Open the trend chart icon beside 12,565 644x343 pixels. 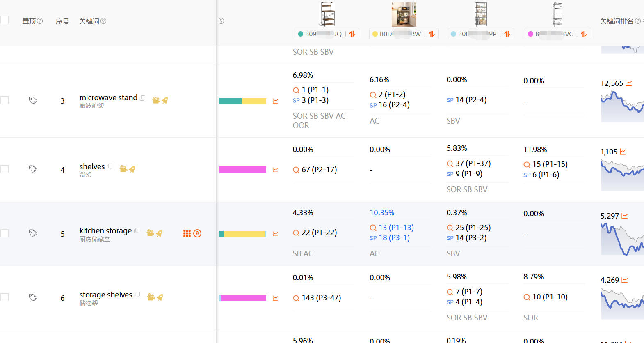629,83
